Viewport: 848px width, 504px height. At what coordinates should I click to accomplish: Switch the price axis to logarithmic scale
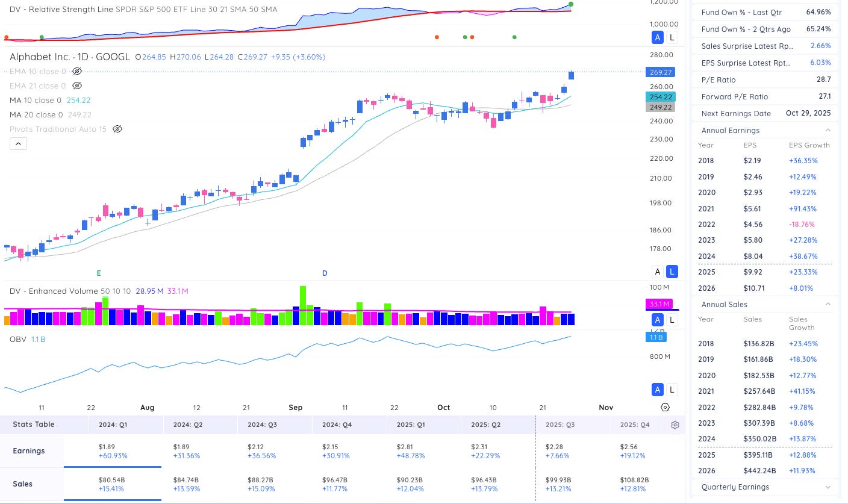[672, 272]
